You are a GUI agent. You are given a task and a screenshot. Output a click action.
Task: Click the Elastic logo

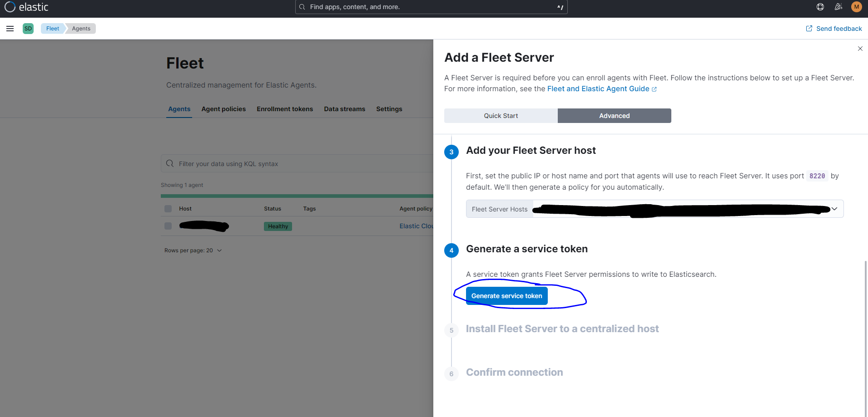(26, 7)
